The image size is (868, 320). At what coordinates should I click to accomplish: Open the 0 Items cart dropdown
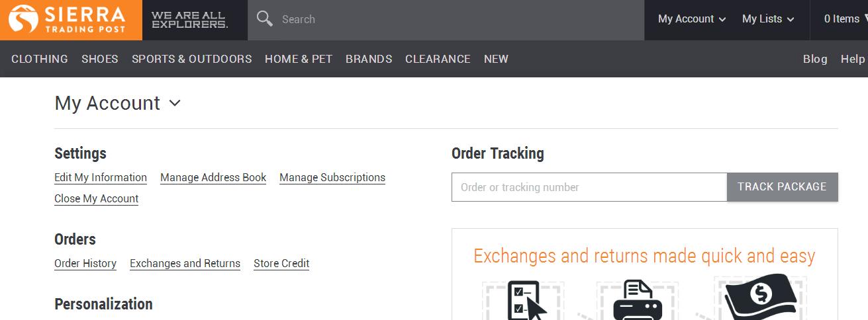click(845, 19)
